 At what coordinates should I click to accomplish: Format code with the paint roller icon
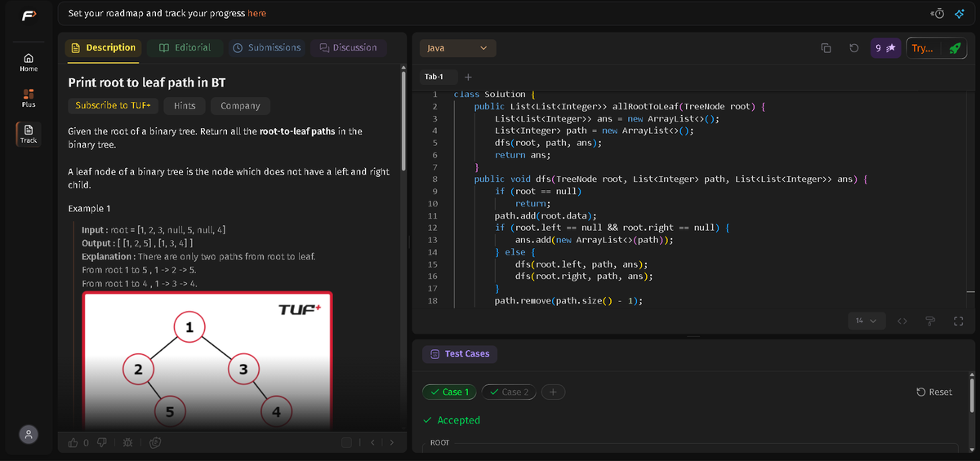click(930, 321)
